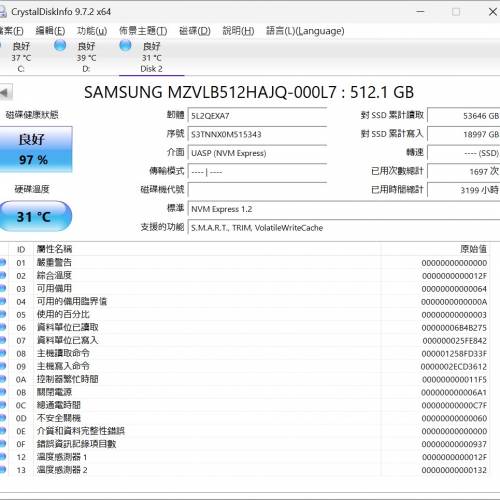Select attribute row 02 綜合溫度
Screen dimensions: 500x500
[244, 276]
